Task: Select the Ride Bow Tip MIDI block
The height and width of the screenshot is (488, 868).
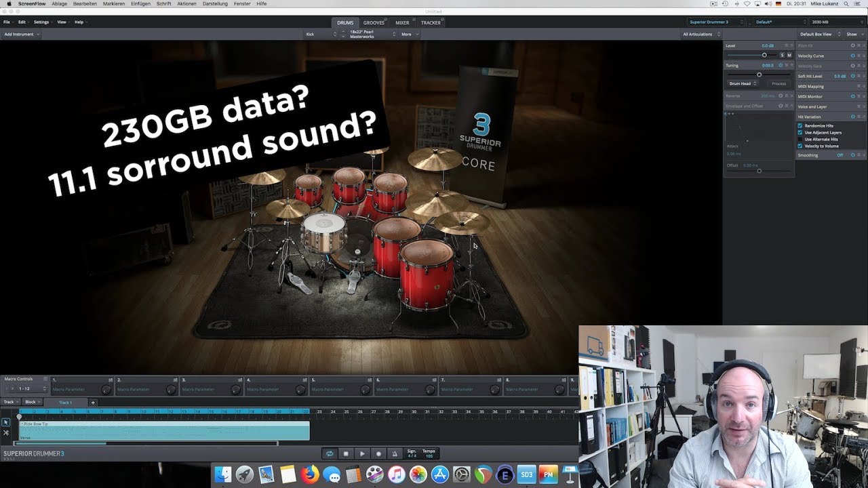Action: point(164,430)
